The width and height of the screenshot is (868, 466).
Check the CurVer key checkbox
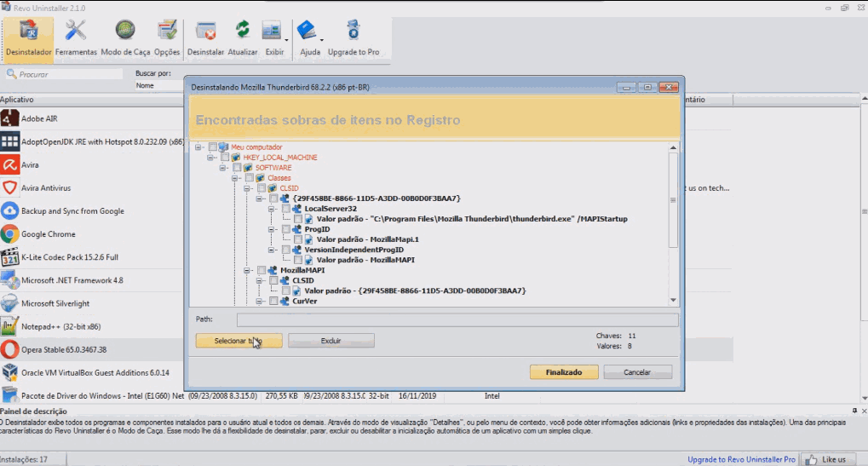pyautogui.click(x=273, y=301)
